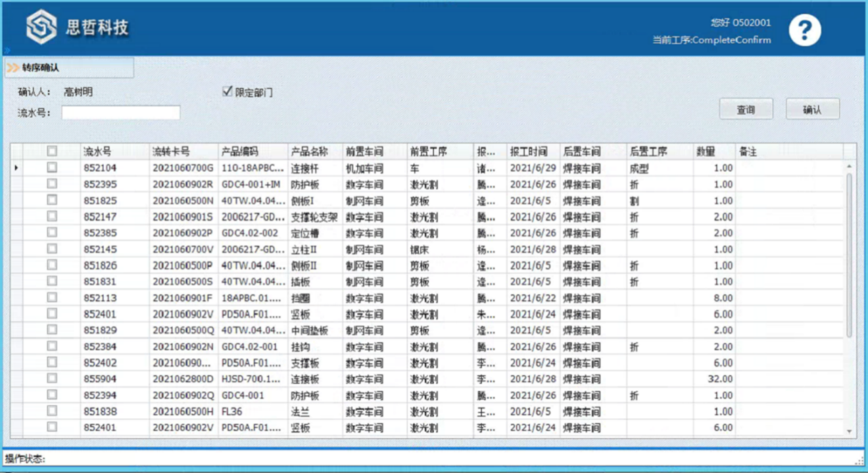Click the table's vertical scrollbar thumb

849,256
